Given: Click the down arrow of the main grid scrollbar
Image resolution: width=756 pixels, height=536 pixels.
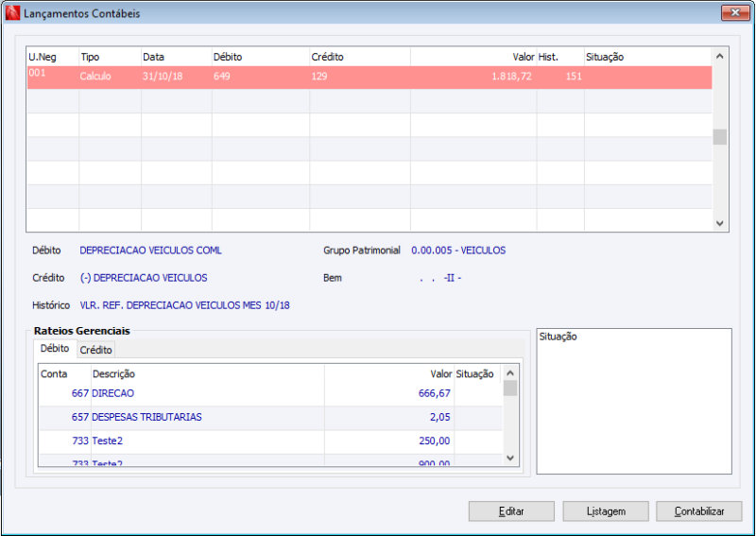Looking at the screenshot, I should 720,223.
